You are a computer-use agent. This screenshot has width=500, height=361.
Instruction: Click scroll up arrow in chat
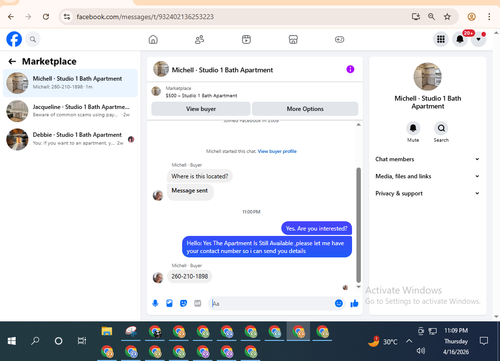358,125
